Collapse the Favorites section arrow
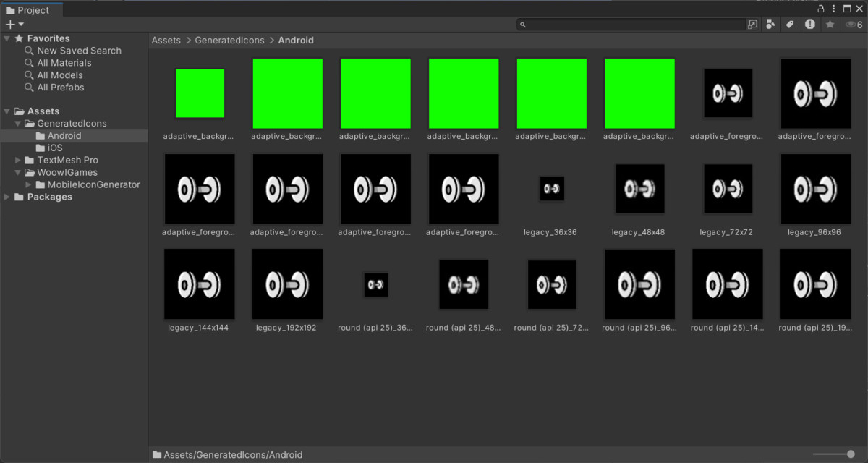Screen dimensions: 868x463 click(x=7, y=38)
